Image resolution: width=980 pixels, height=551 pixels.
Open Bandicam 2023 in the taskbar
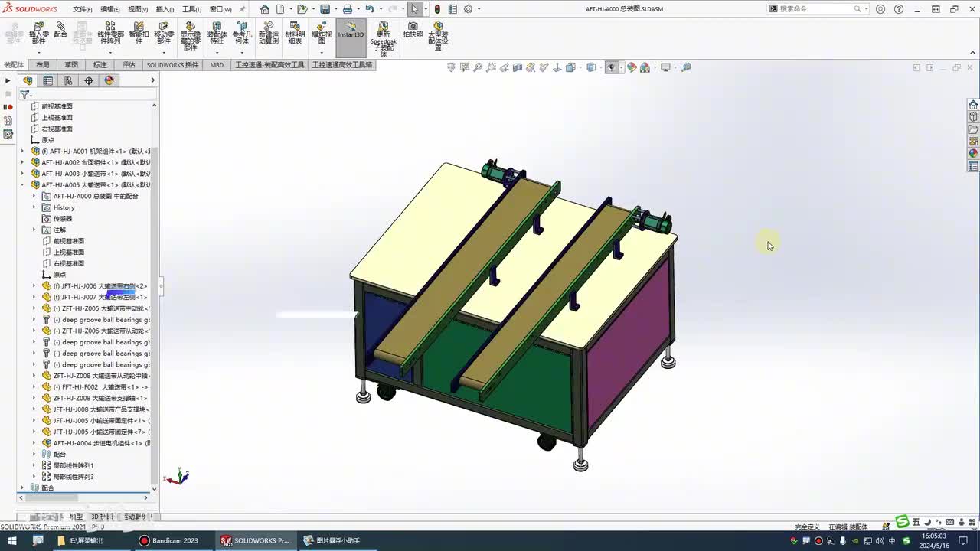point(168,540)
